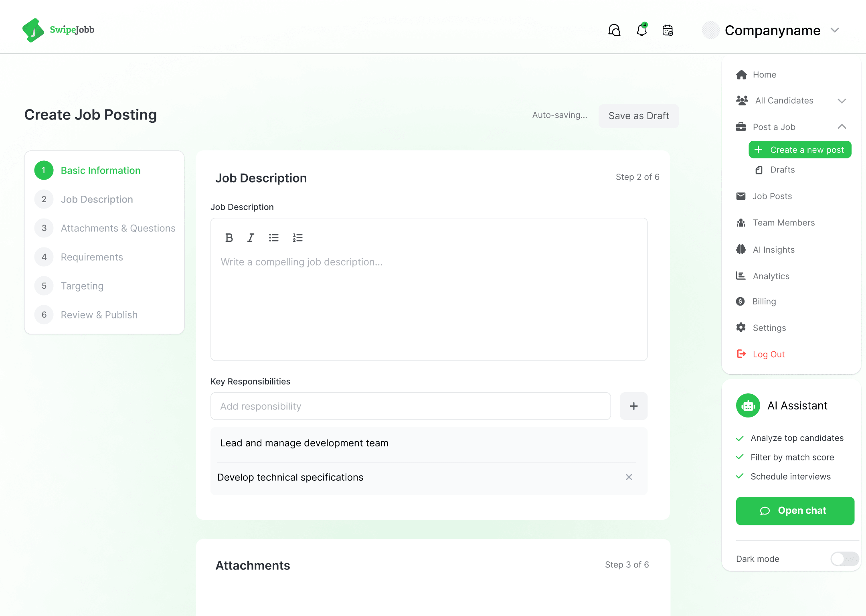Click the Settings gear icon
This screenshot has width=866, height=616.
coord(741,327)
